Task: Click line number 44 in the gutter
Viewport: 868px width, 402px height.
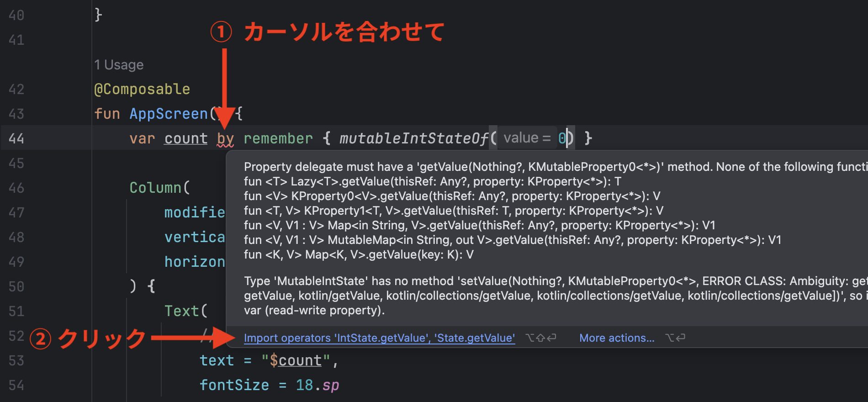Action: click(x=16, y=138)
